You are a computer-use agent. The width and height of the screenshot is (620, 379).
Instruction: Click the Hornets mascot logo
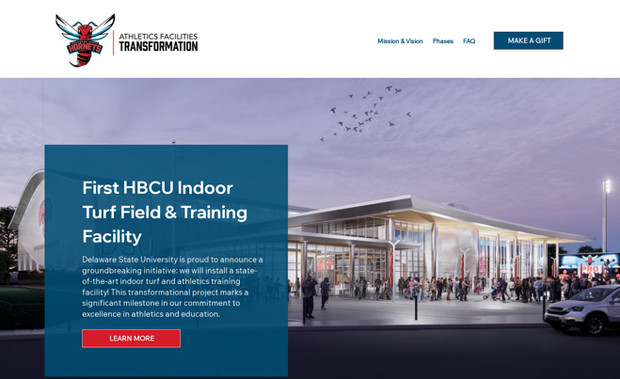(x=85, y=40)
